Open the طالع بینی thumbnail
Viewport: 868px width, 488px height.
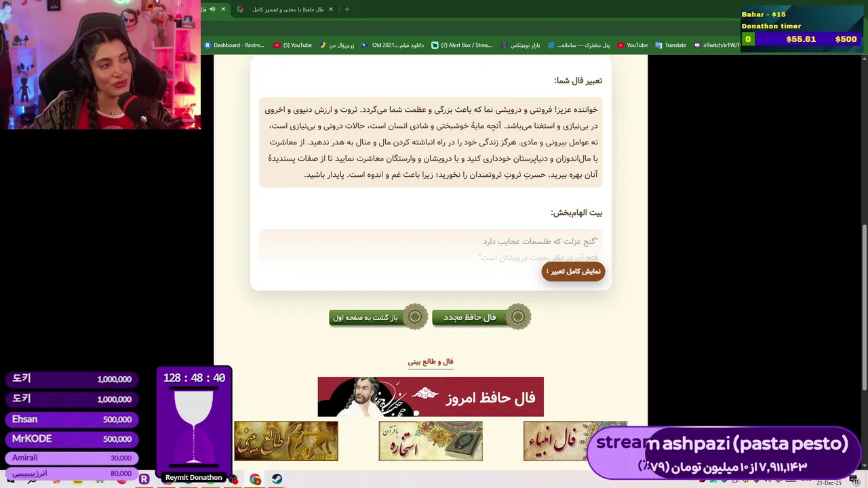point(286,441)
